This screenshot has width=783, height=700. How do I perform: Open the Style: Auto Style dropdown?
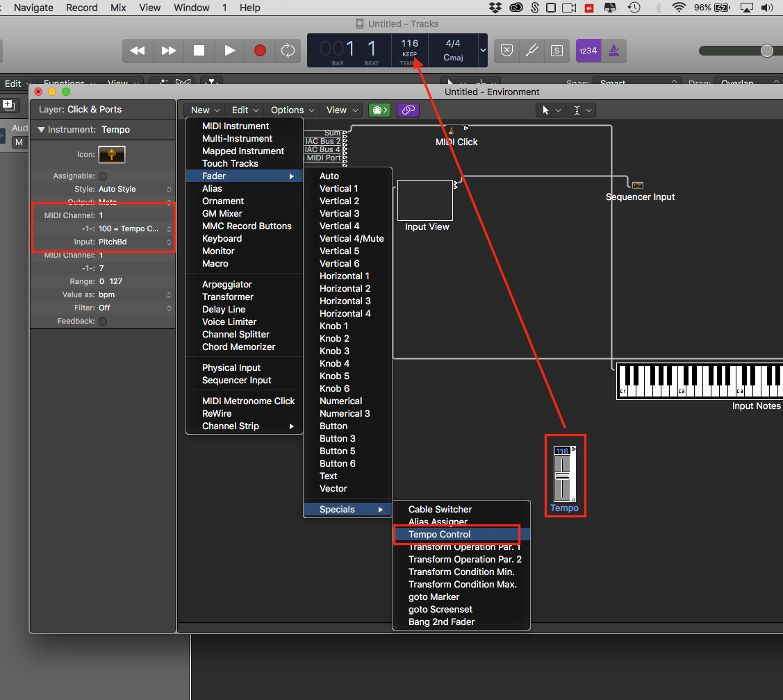click(x=135, y=189)
